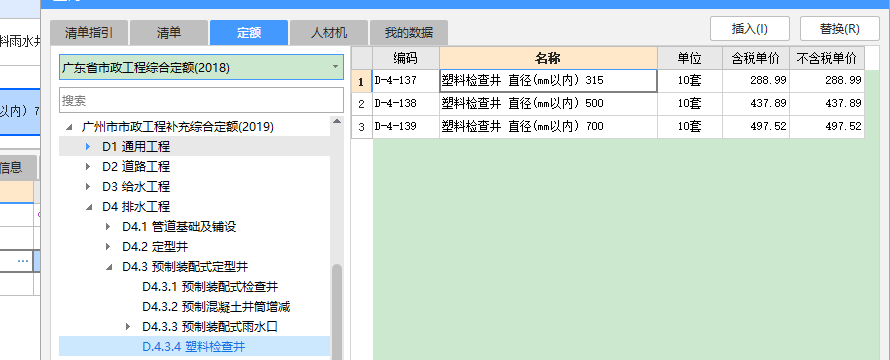Select the D4 排水工程 tree item

136,207
